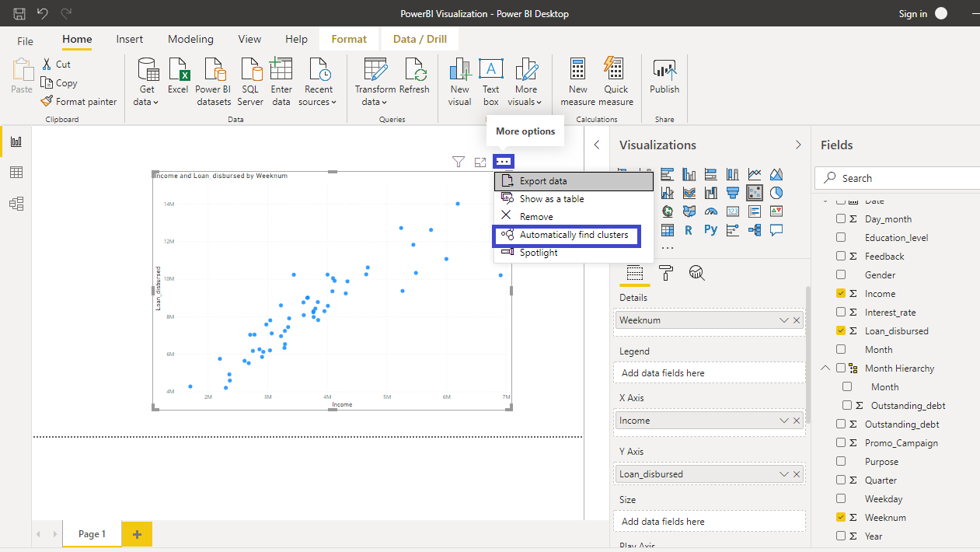Pick the Gauge visualization
The height and width of the screenshot is (552, 980).
point(710,211)
